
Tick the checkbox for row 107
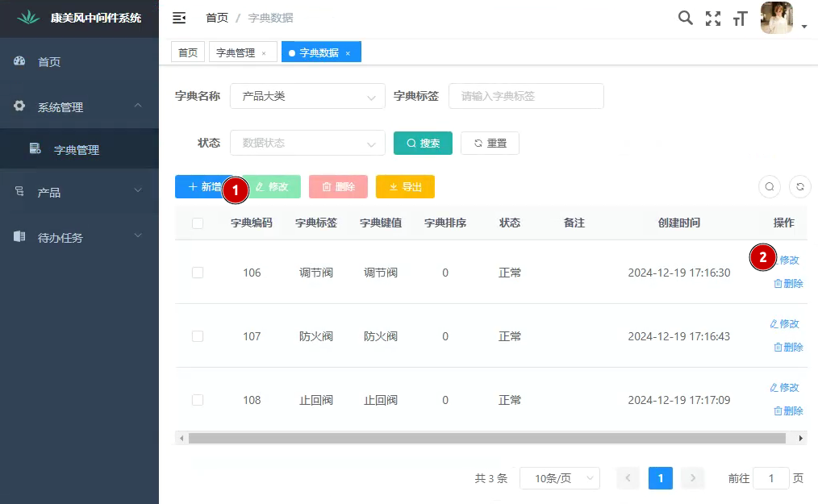(198, 336)
